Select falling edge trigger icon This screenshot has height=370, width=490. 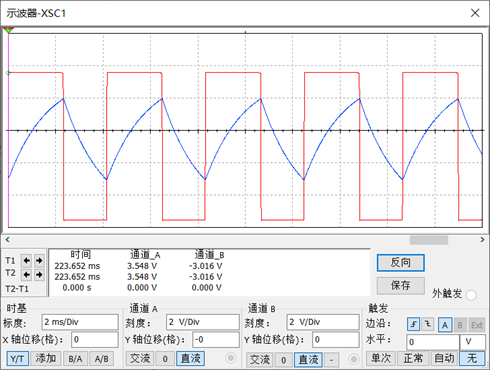428,324
